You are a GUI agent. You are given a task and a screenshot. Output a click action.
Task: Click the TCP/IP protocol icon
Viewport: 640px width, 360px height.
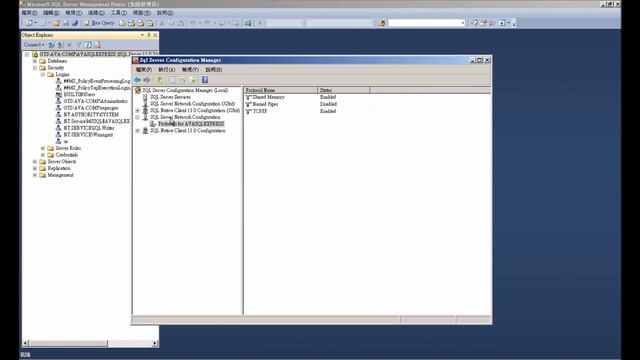click(248, 111)
